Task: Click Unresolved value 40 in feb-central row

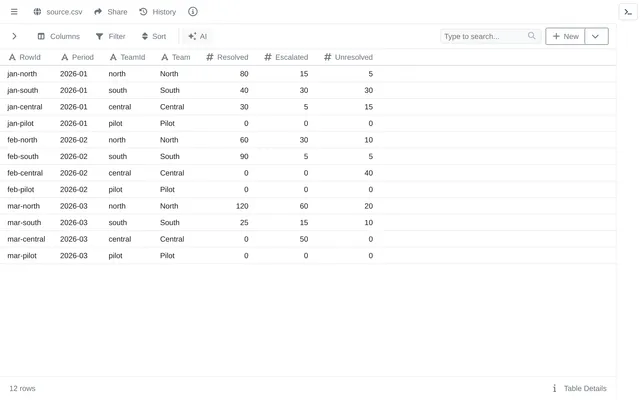Action: tap(369, 173)
